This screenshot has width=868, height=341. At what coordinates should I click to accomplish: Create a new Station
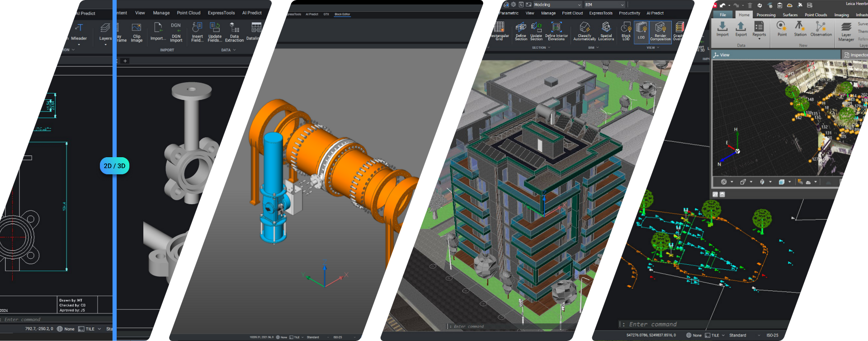[x=800, y=29]
